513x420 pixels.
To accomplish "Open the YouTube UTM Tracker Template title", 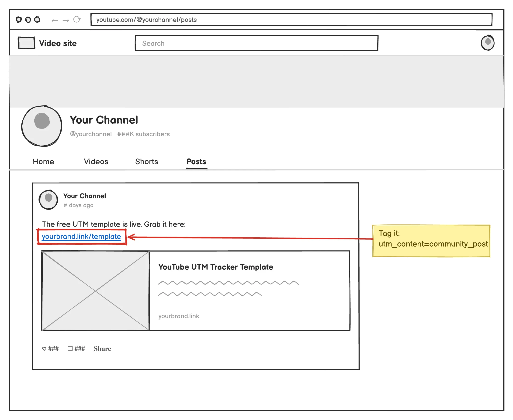I will pos(216,267).
